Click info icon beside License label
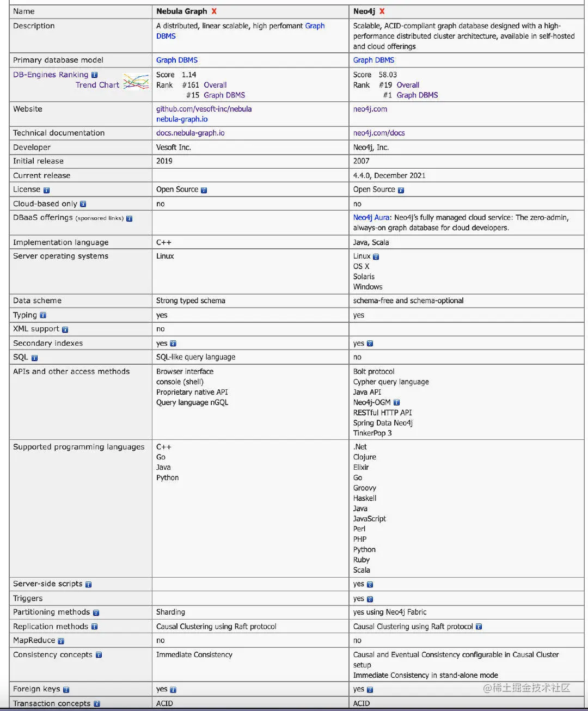Viewport: 588px width, 711px height. point(46,190)
